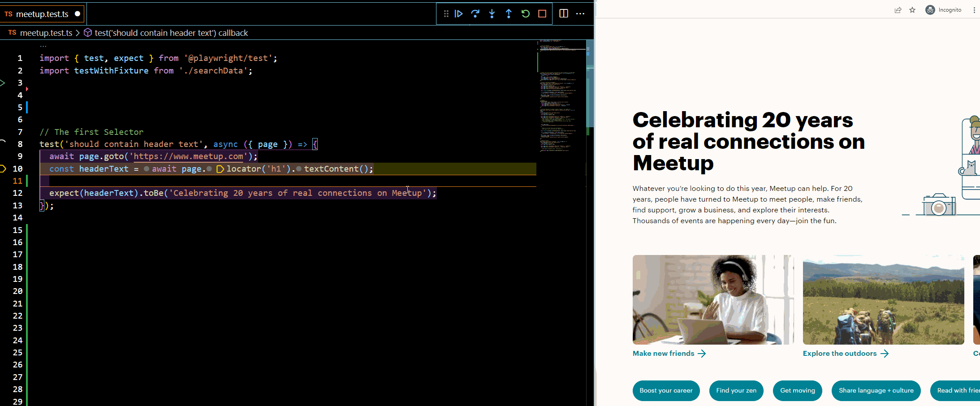980x406 pixels.
Task: Click the hikers outdoors photo
Action: point(884,300)
